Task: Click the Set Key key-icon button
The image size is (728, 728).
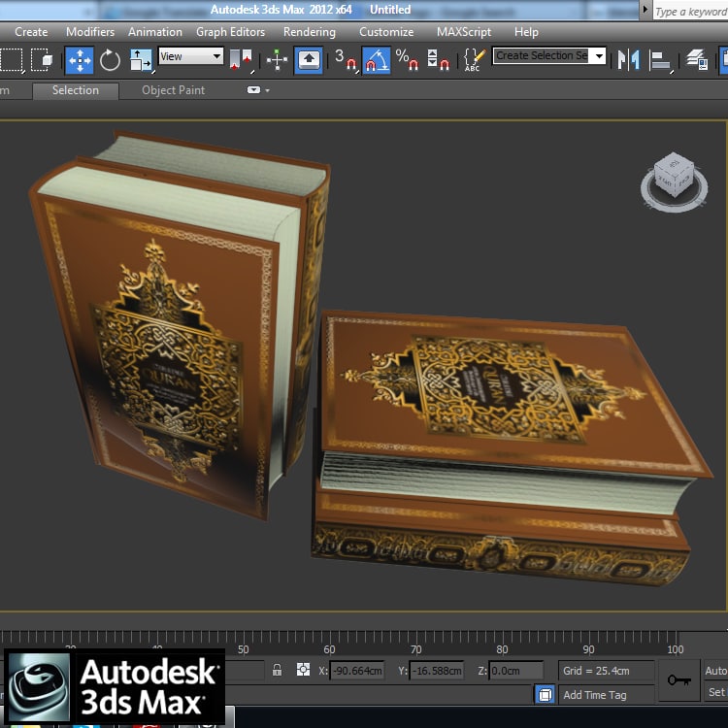Action: tap(679, 679)
